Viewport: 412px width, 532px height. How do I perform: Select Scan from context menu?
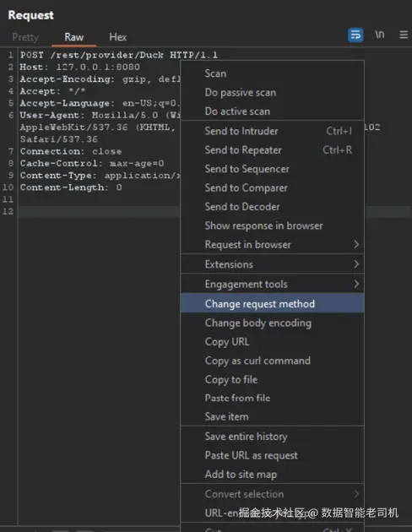273,73
